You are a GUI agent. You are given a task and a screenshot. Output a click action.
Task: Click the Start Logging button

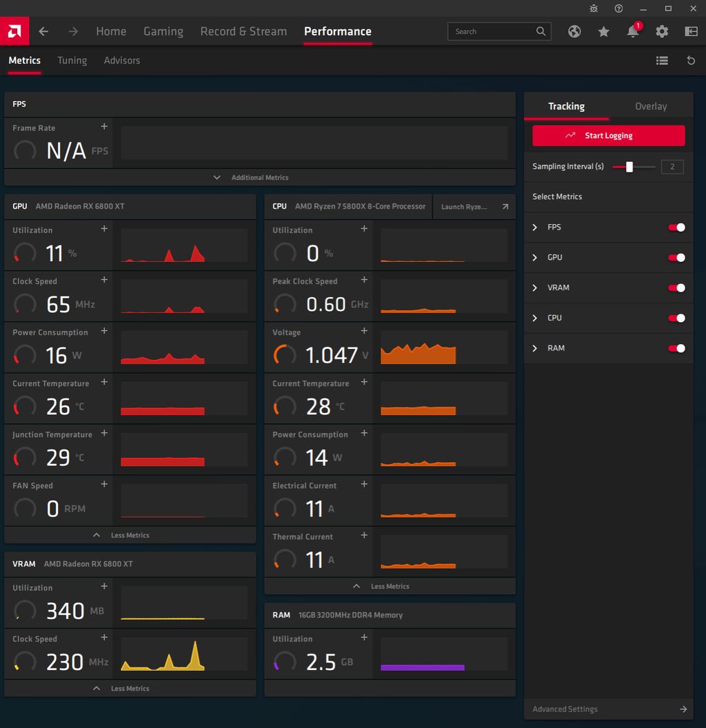608,136
